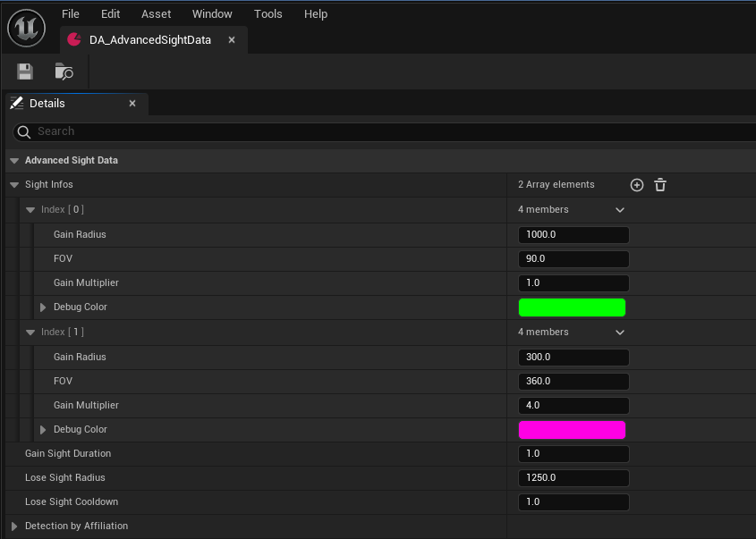Edit Index 0 Gain Multiplier value

point(573,282)
